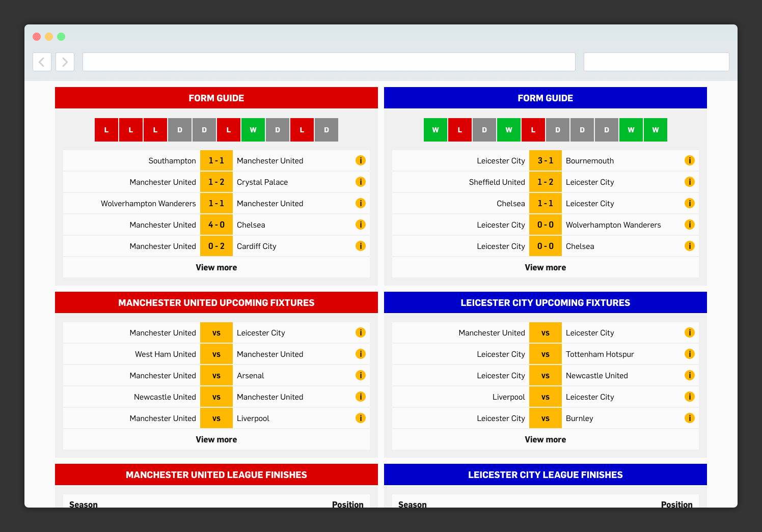The image size is (762, 532).
Task: Open info for Leicester City 3-1 Bournemouth
Action: click(690, 160)
